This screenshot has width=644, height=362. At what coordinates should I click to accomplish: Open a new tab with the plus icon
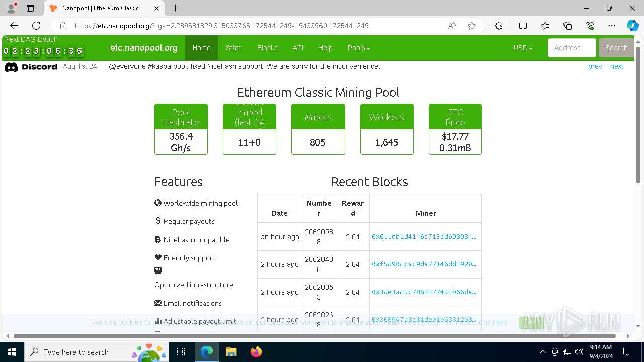tap(175, 8)
